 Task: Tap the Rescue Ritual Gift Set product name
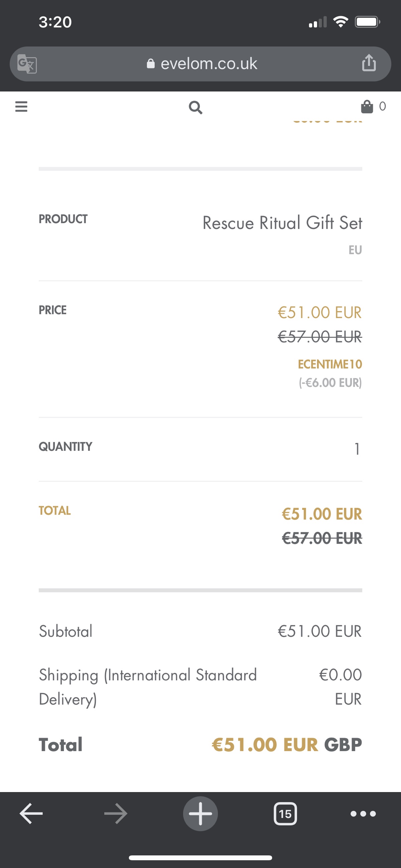(282, 223)
